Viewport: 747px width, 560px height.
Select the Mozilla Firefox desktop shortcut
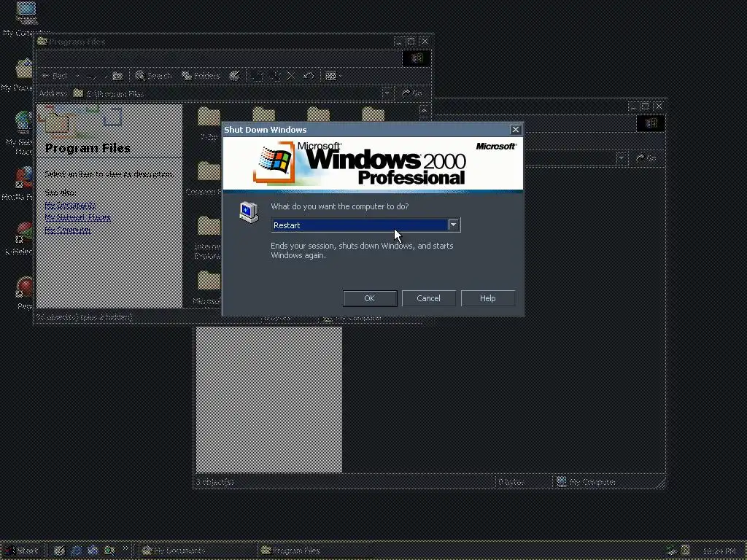tap(19, 184)
